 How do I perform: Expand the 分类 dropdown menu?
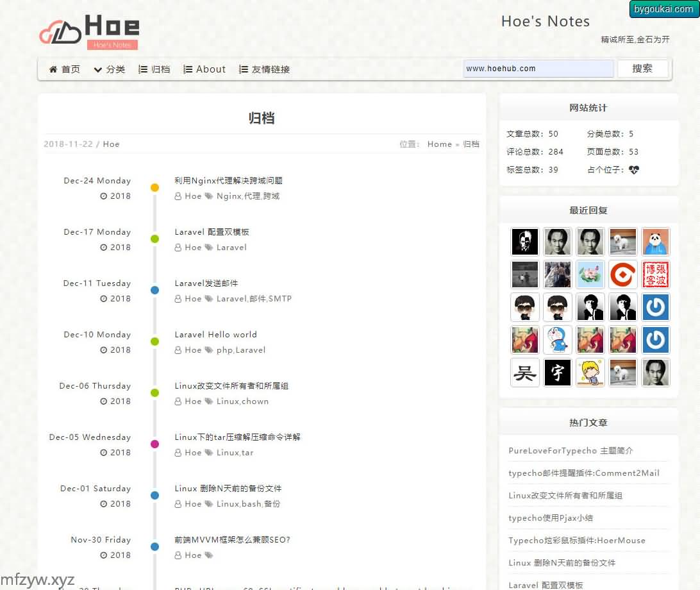pos(109,69)
